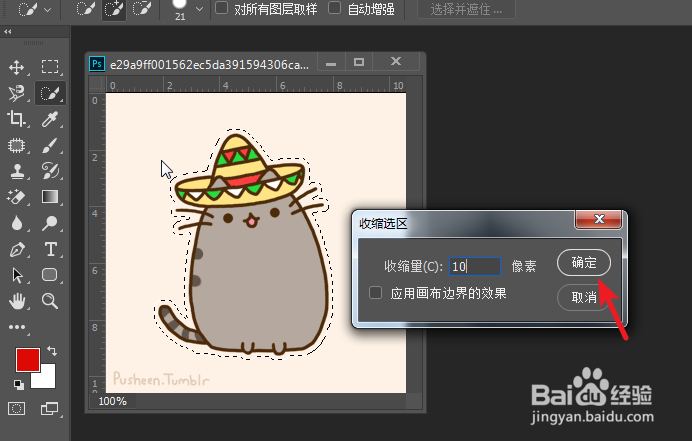Select the Hand tool

click(17, 302)
